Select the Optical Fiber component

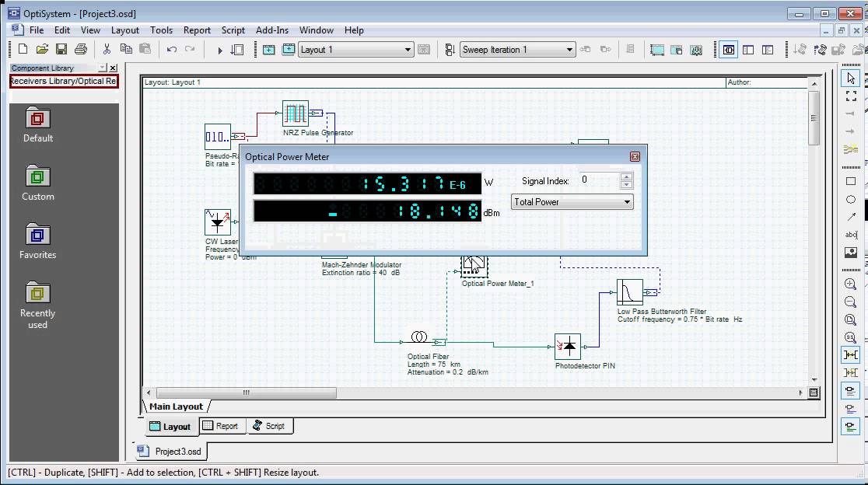click(x=419, y=337)
